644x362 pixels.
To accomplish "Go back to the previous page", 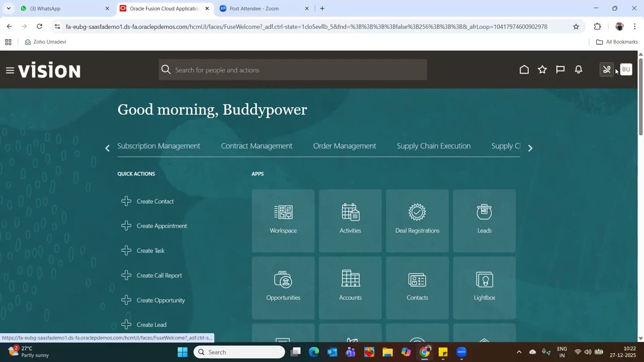I will coord(9,27).
